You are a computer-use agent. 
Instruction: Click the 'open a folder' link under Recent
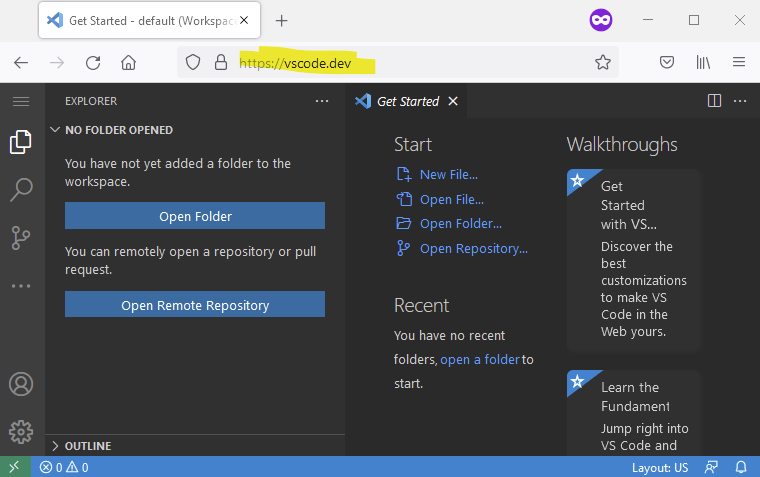click(x=480, y=359)
